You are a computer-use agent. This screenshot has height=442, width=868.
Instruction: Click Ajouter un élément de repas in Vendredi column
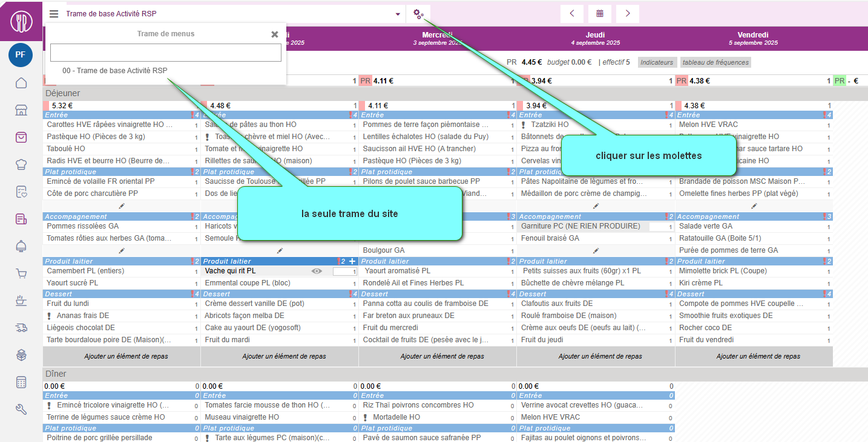[758, 356]
